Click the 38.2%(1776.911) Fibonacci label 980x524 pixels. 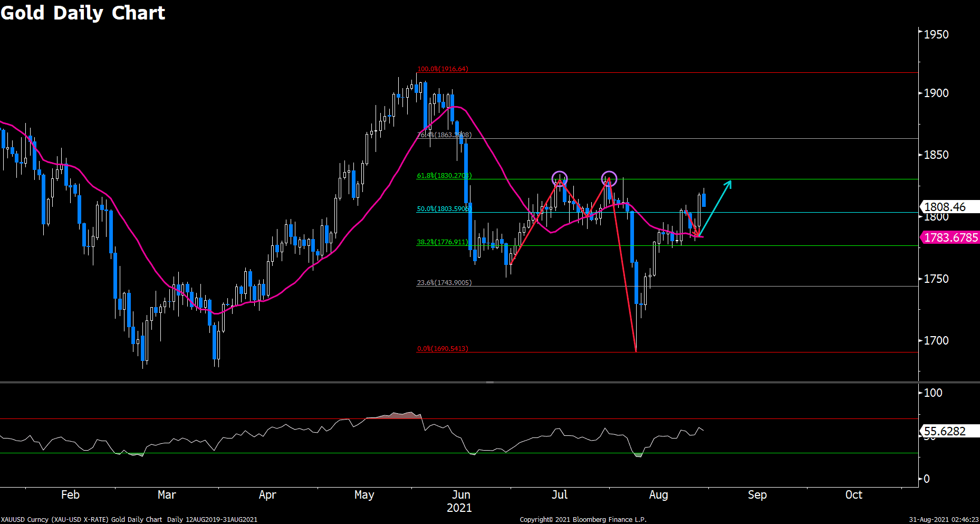coord(443,242)
